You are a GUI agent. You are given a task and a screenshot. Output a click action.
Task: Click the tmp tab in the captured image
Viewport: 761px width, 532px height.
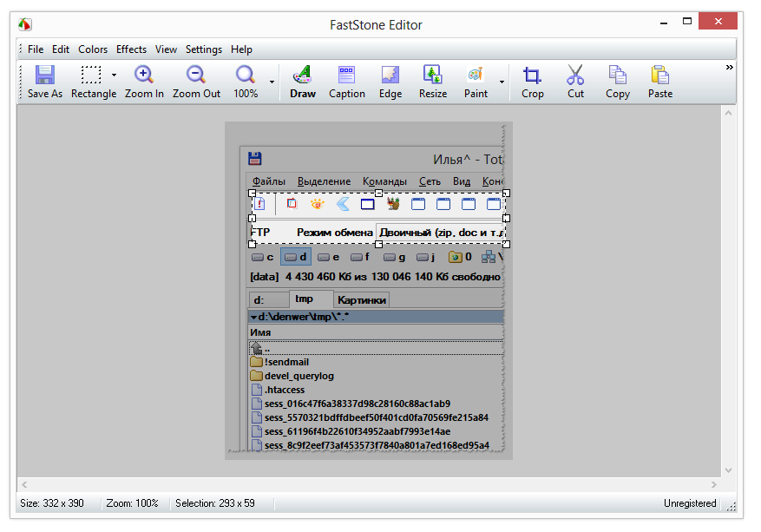coord(311,299)
